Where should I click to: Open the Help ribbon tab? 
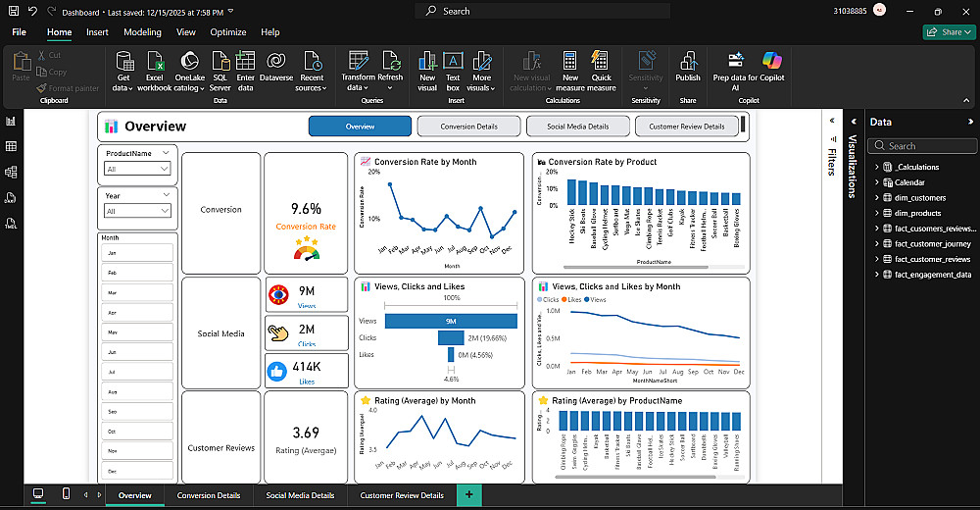pos(270,32)
